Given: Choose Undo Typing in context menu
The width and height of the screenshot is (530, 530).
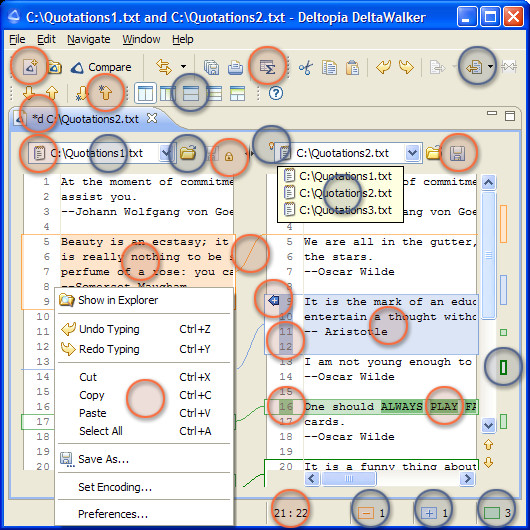Looking at the screenshot, I should pyautogui.click(x=144, y=329).
